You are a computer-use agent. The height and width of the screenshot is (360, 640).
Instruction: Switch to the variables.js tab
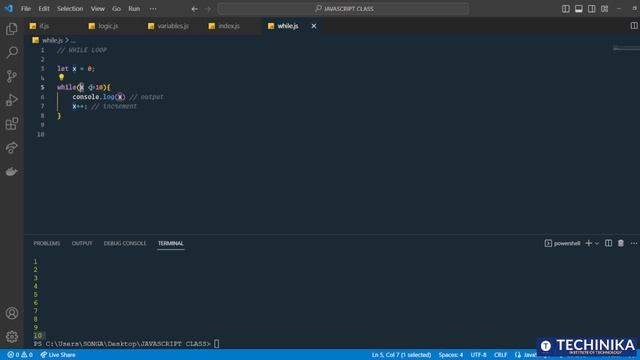(x=173, y=26)
